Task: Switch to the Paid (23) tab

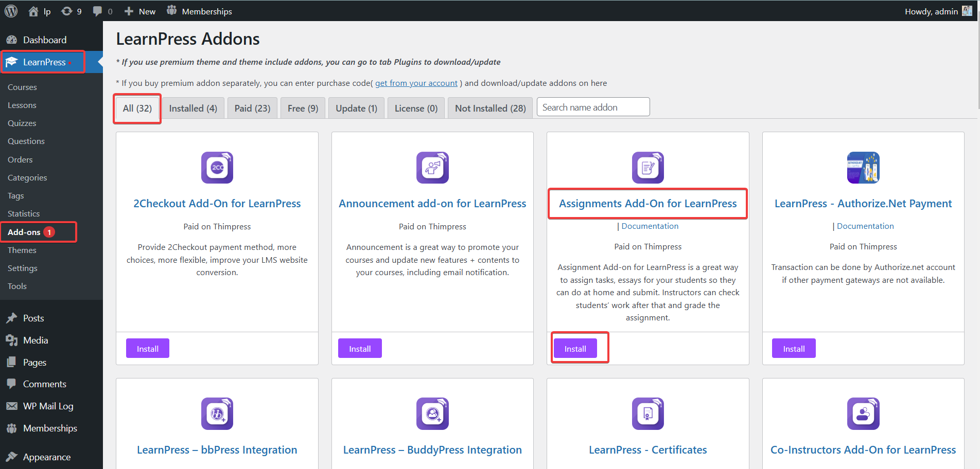Action: (252, 109)
